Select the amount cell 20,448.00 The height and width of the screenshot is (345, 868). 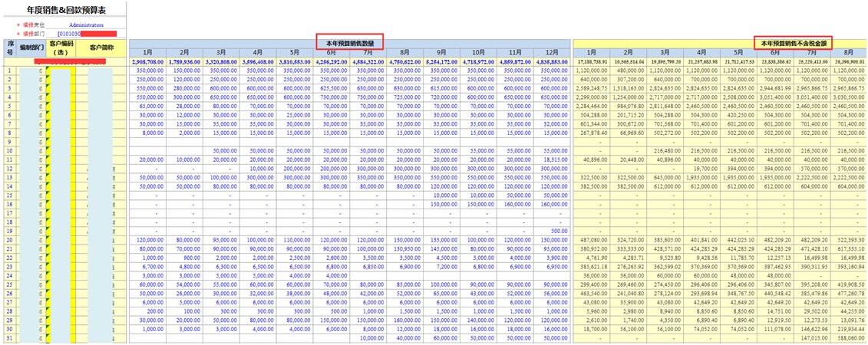[629, 159]
